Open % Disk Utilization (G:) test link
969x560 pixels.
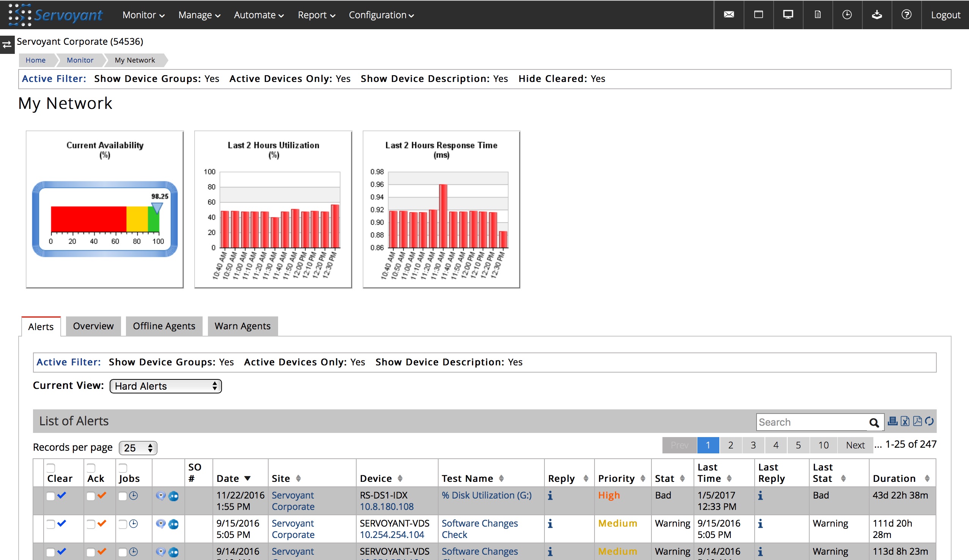(x=486, y=495)
